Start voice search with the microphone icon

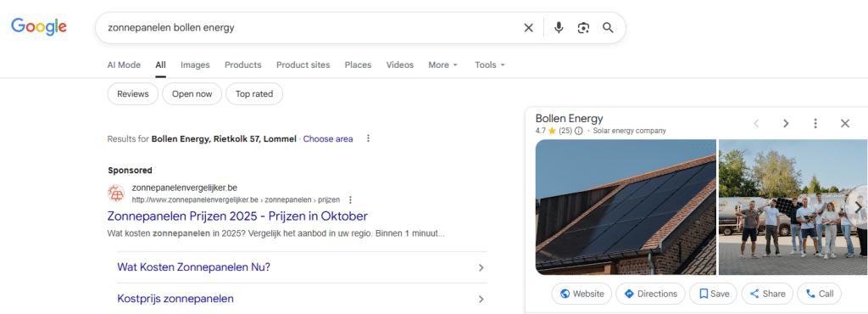point(559,28)
